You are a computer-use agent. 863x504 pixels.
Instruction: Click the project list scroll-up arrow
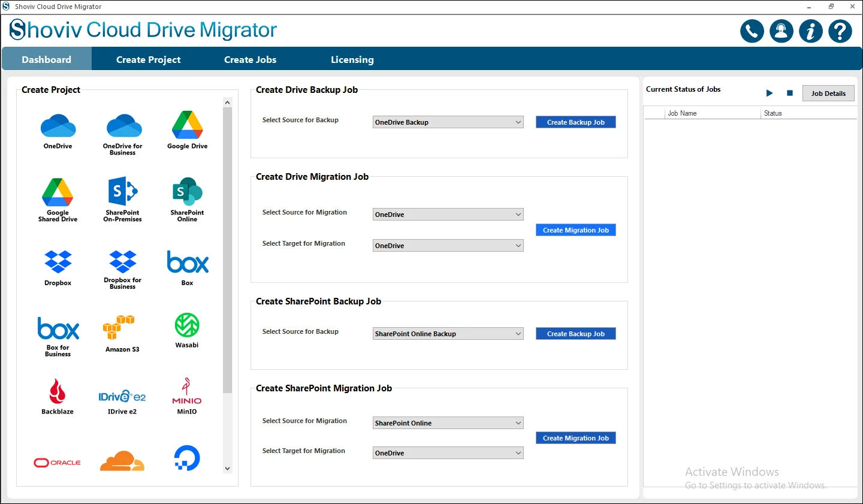[x=227, y=102]
